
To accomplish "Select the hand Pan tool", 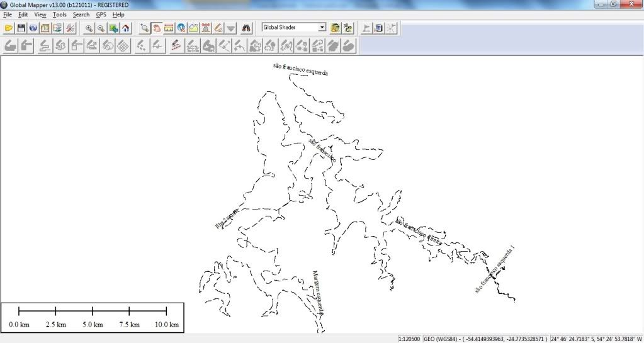I will [x=156, y=28].
